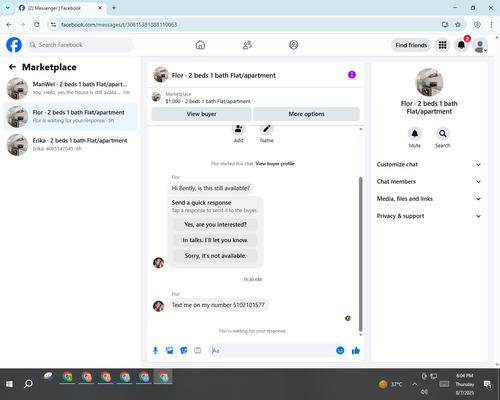Open Windows taskbar search icon

(x=28, y=384)
